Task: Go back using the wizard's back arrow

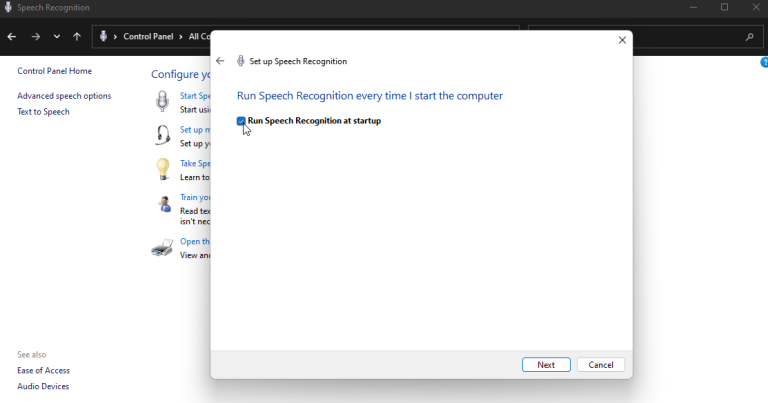Action: click(220, 61)
